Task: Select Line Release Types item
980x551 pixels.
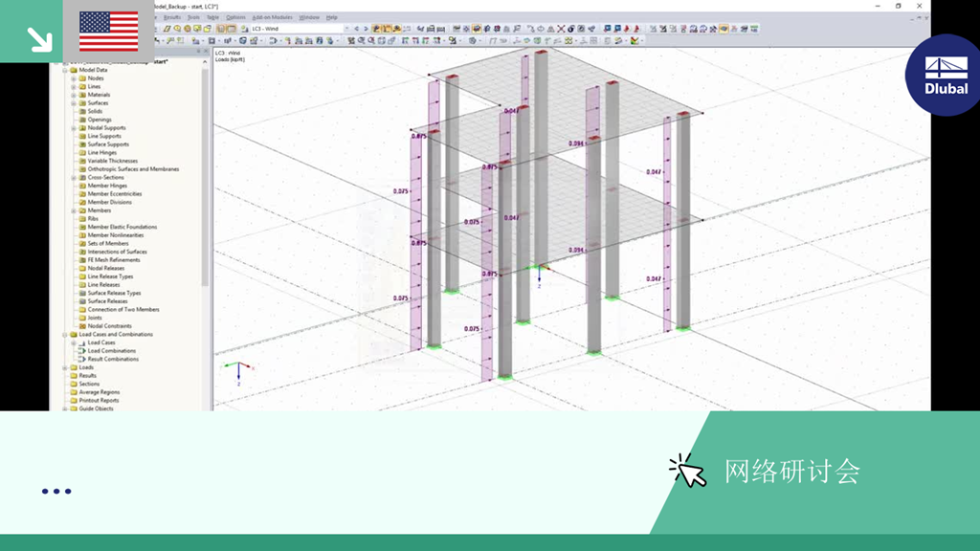Action: pos(111,276)
